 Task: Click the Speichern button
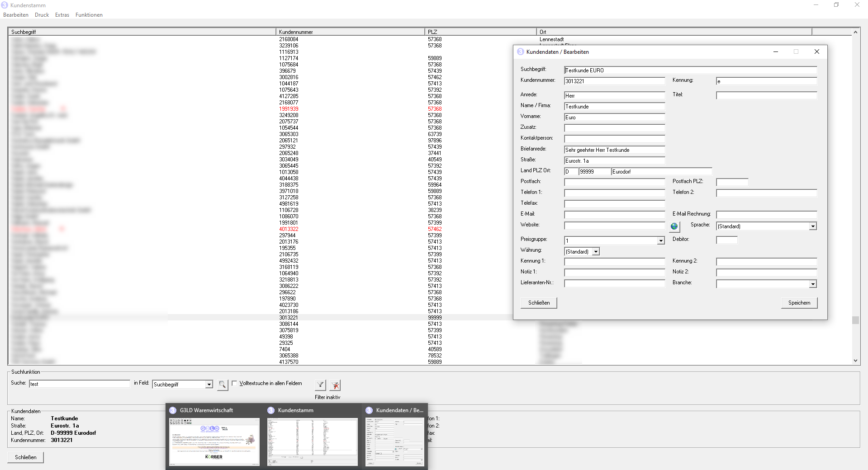(799, 303)
